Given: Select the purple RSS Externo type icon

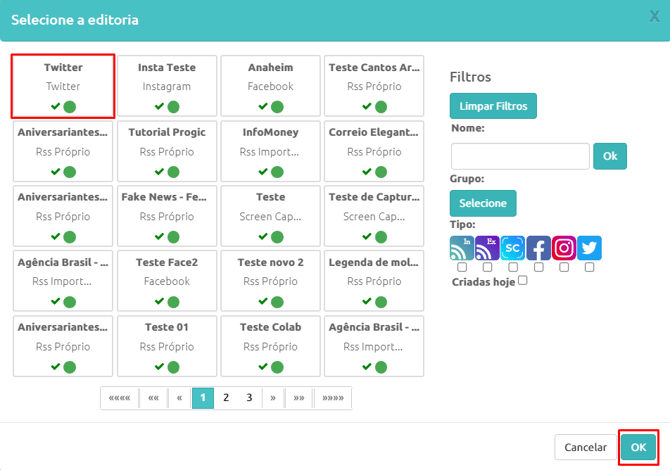Looking at the screenshot, I should 487,248.
